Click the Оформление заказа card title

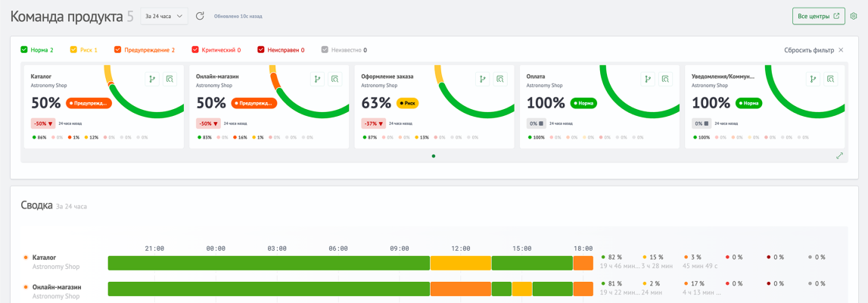[x=387, y=77]
